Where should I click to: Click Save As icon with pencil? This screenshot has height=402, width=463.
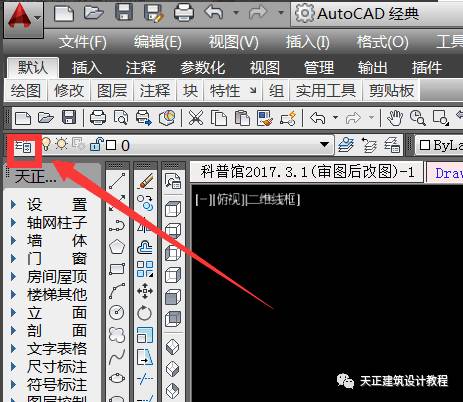154,13
